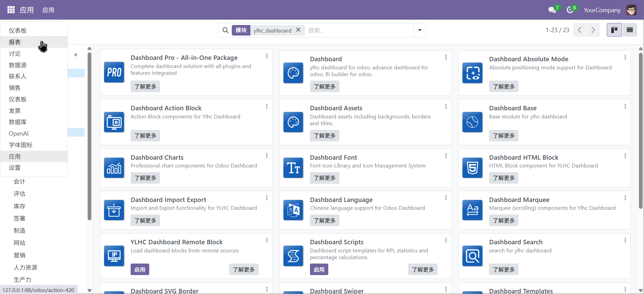Select 报表 from the apps menu

[x=15, y=42]
